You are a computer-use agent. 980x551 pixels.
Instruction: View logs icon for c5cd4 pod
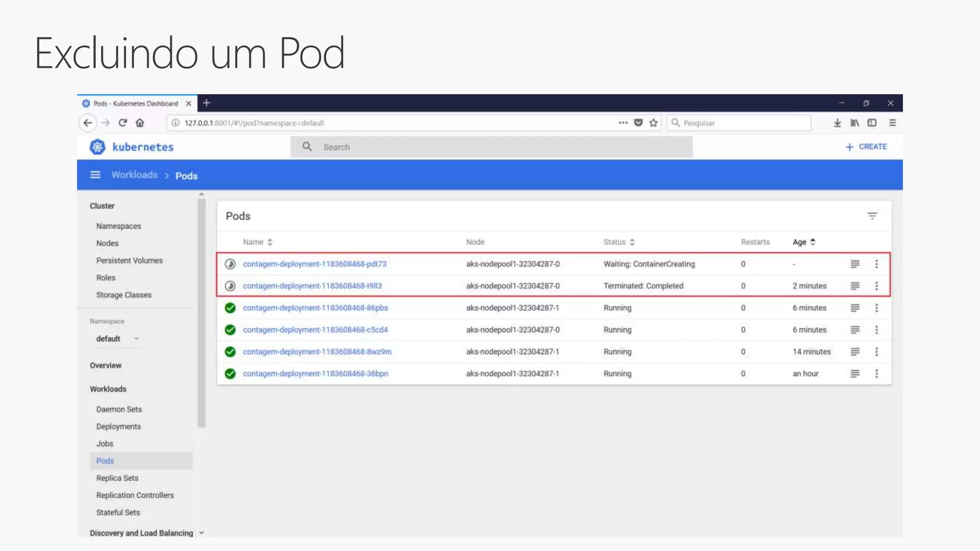855,330
